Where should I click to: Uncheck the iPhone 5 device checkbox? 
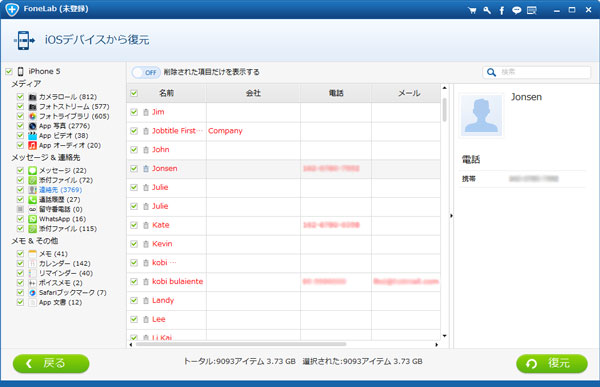(x=9, y=72)
